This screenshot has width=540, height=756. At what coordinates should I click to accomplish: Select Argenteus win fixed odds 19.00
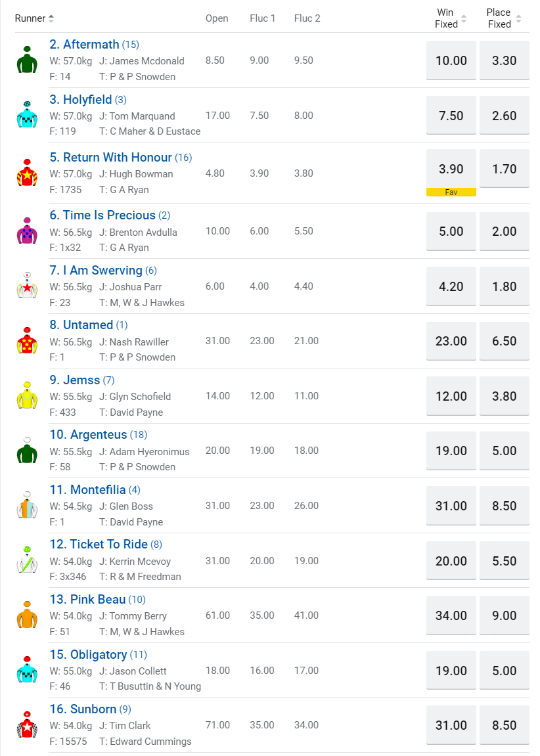(x=451, y=451)
